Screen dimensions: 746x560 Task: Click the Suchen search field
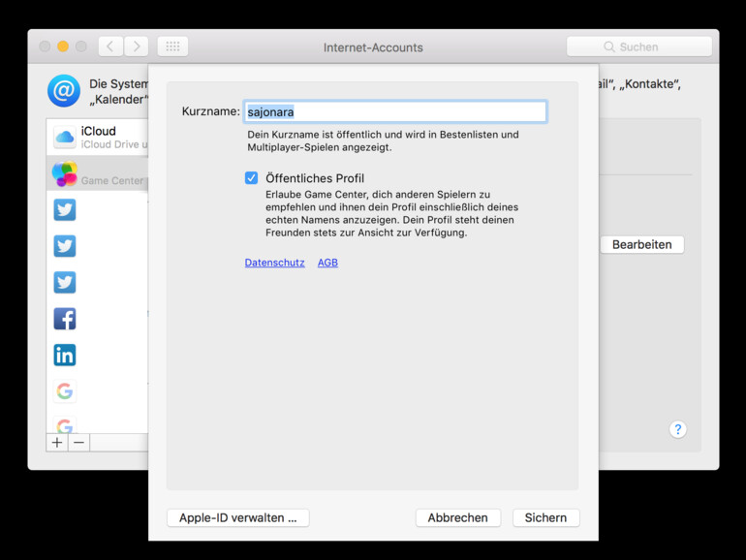tap(639, 47)
